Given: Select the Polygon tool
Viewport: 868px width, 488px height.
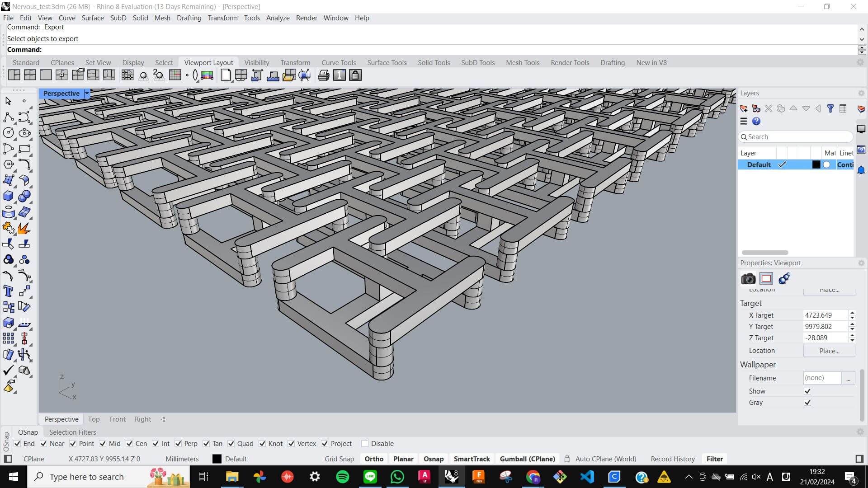Looking at the screenshot, I should [8, 164].
